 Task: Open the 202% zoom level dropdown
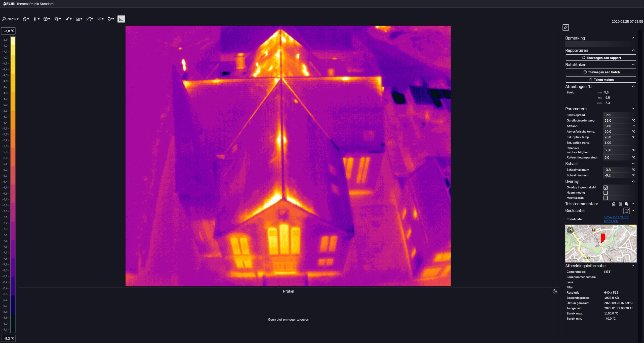tap(11, 19)
